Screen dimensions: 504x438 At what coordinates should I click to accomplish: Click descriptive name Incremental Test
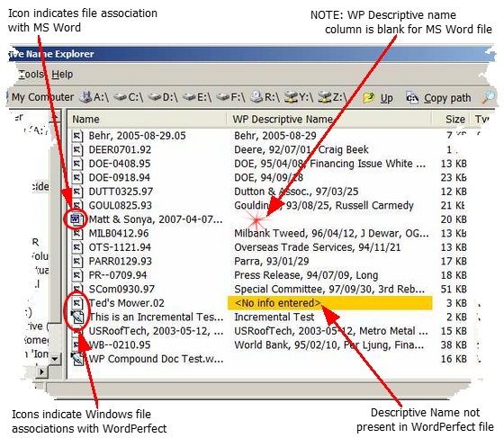tap(274, 317)
